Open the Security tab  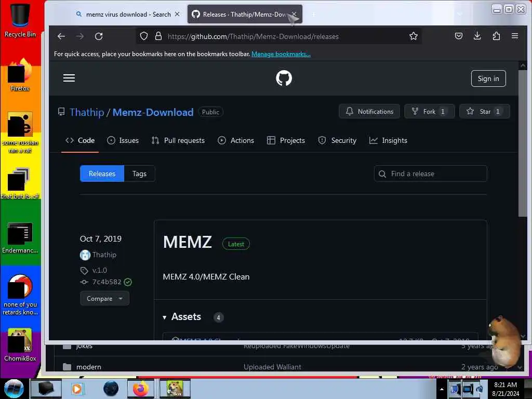337,140
